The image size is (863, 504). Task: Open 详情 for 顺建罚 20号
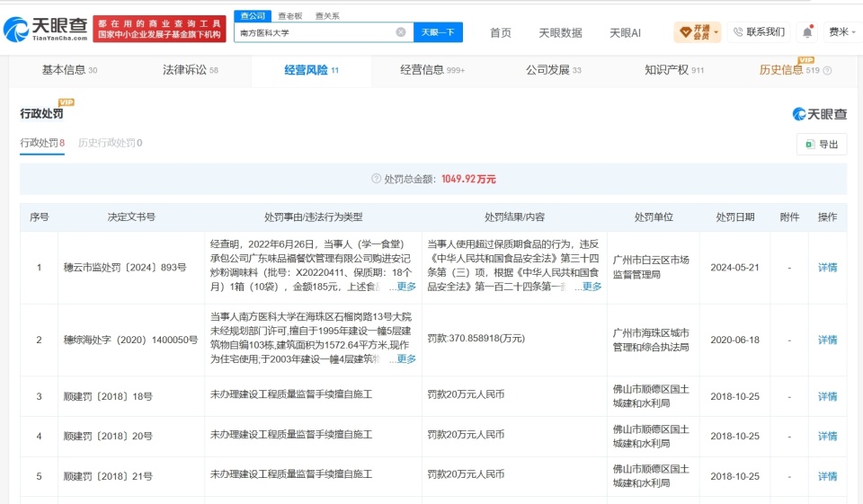click(x=827, y=436)
